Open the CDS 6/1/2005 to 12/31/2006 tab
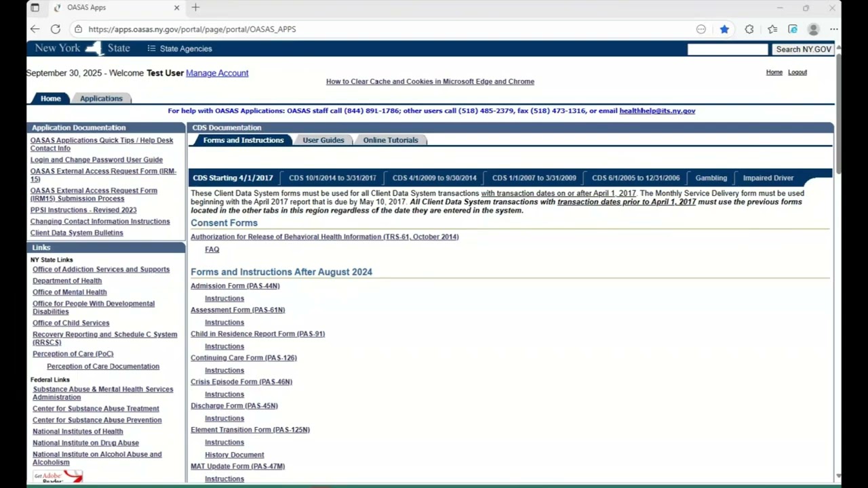The width and height of the screenshot is (868, 488). tap(635, 178)
